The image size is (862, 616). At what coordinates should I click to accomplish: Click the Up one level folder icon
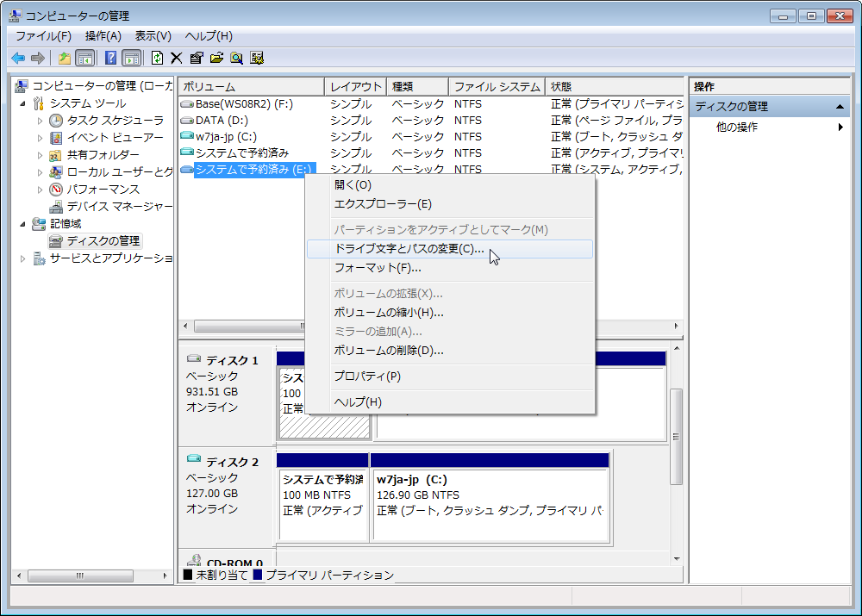(x=65, y=59)
